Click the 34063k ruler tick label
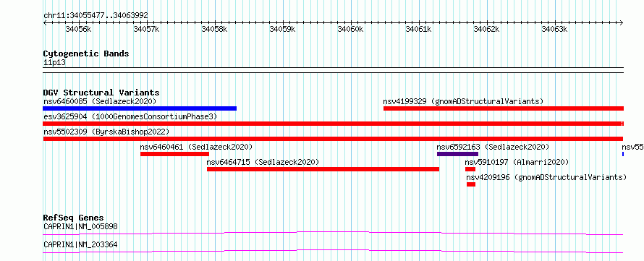Image resolution: width=644 pixels, height=261 pixels. (x=555, y=30)
